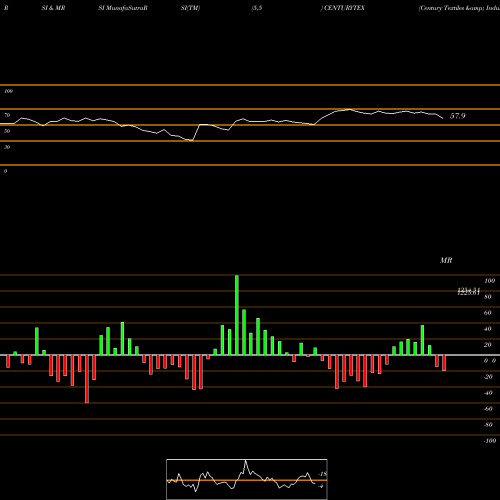Click the MR axis label 60
Viewport: 500px width, 500px height.
tap(488, 313)
